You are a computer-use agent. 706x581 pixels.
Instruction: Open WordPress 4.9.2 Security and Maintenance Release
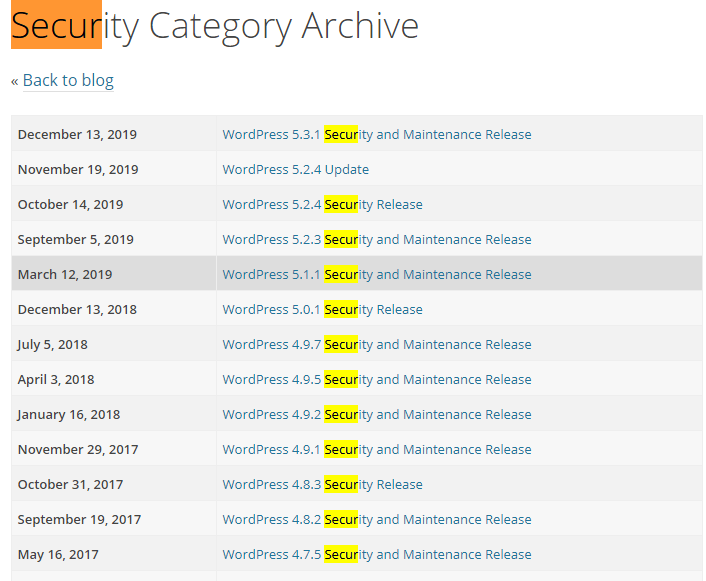pyautogui.click(x=377, y=414)
